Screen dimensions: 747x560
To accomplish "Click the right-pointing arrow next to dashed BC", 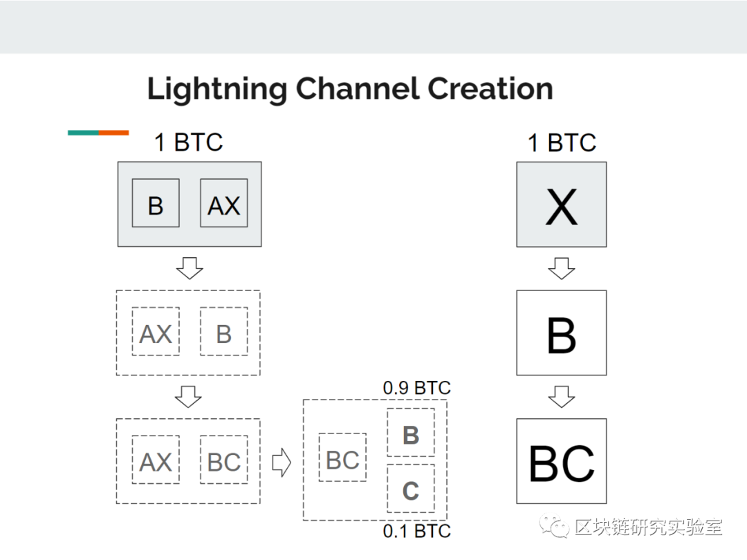I will (x=282, y=462).
